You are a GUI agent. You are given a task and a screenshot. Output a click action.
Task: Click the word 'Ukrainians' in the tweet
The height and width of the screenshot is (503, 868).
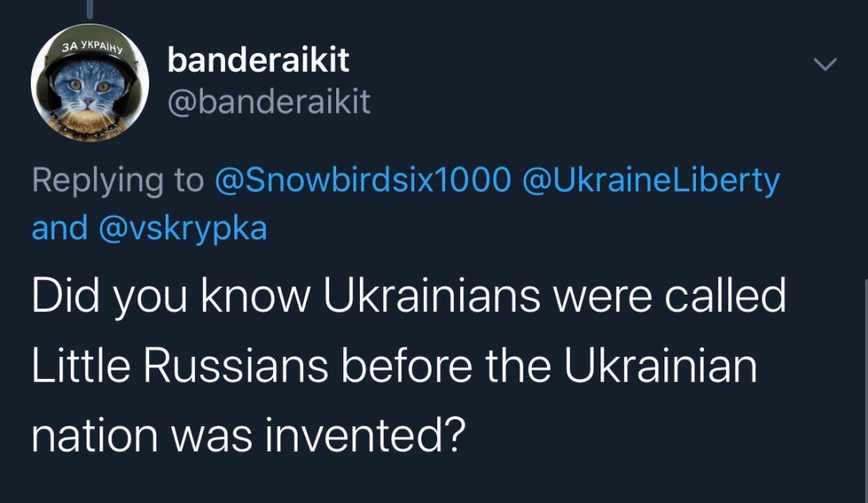tap(428, 298)
